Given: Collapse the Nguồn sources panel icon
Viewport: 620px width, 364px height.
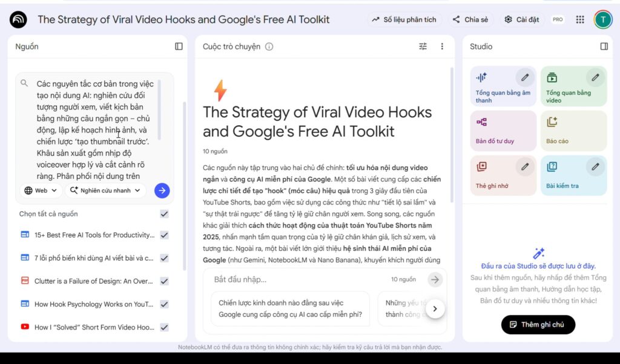Looking at the screenshot, I should 179,47.
